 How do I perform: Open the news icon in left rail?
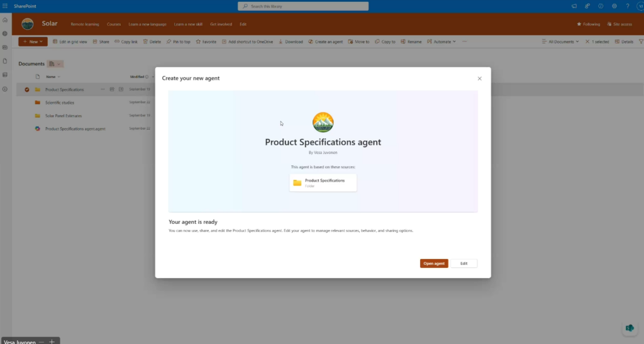(5, 48)
